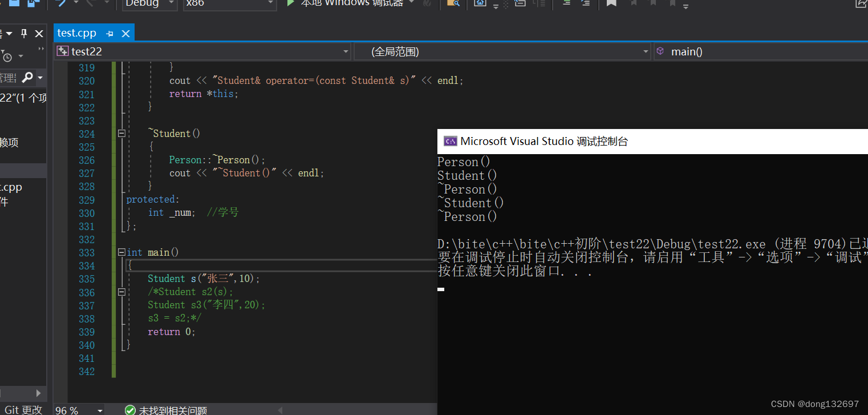
Task: Click the green check no-issues status icon
Action: (130, 410)
